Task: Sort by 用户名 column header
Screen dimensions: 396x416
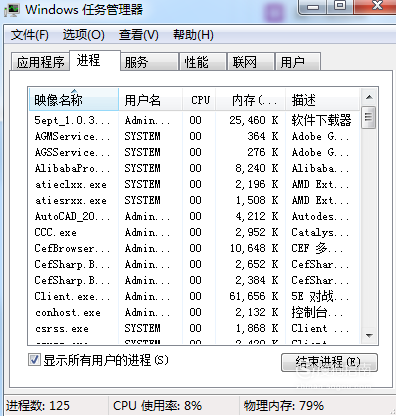Action: [150, 100]
